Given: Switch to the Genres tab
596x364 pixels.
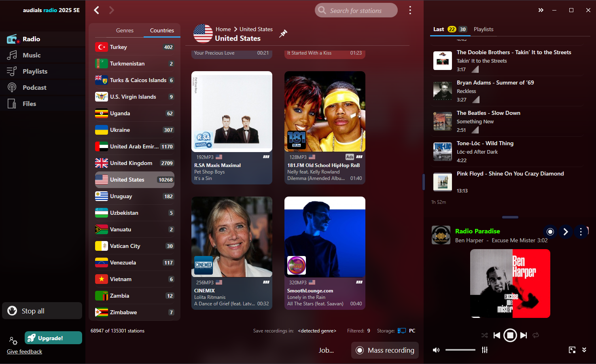Looking at the screenshot, I should tap(125, 30).
